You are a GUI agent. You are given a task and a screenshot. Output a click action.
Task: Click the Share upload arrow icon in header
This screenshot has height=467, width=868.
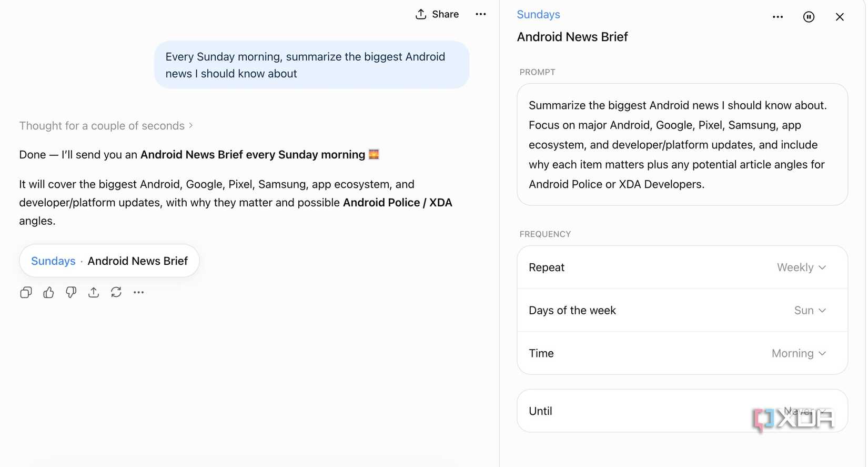click(421, 14)
